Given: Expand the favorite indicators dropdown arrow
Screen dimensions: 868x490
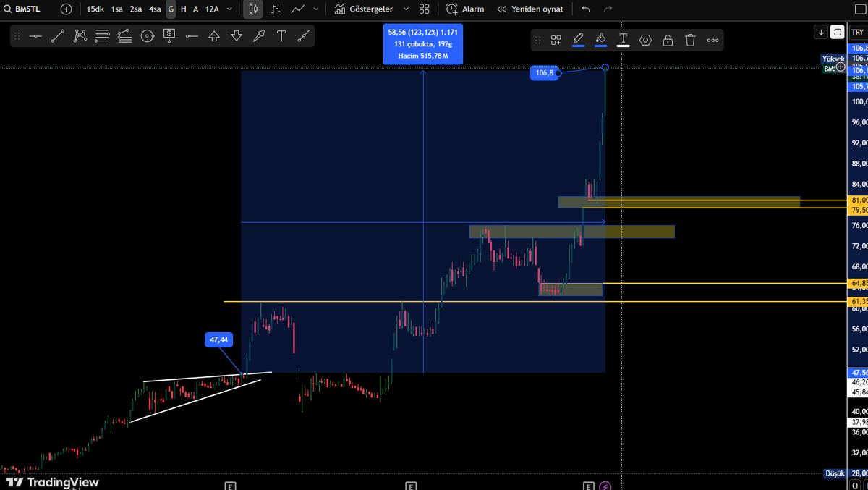Looking at the screenshot, I should coord(406,9).
